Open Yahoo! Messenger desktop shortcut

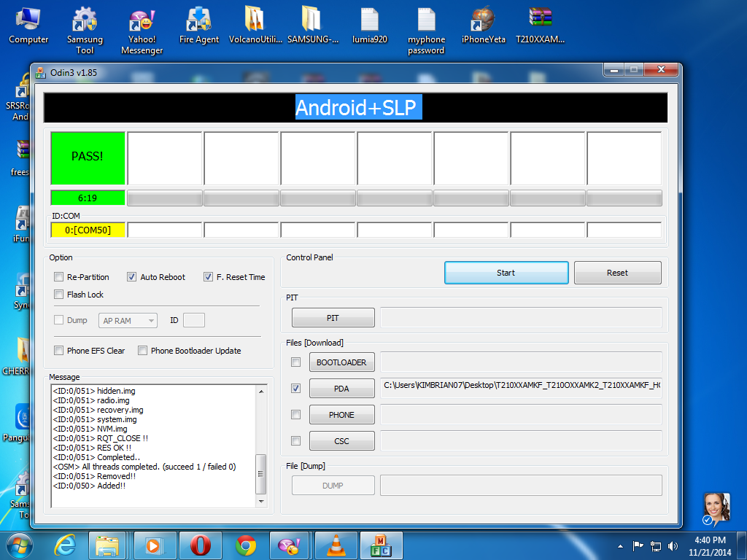(x=142, y=20)
